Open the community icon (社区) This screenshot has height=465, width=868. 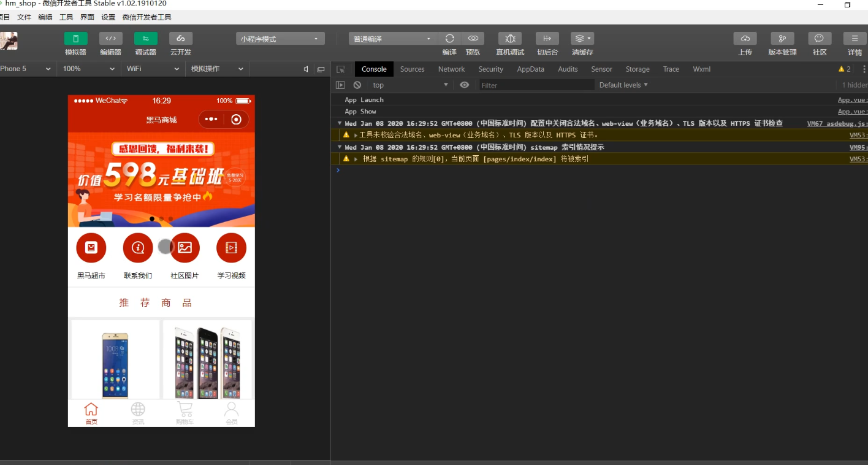pos(820,39)
